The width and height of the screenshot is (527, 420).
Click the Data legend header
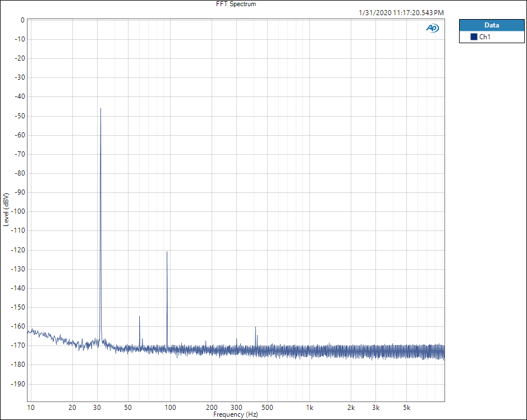pyautogui.click(x=492, y=25)
